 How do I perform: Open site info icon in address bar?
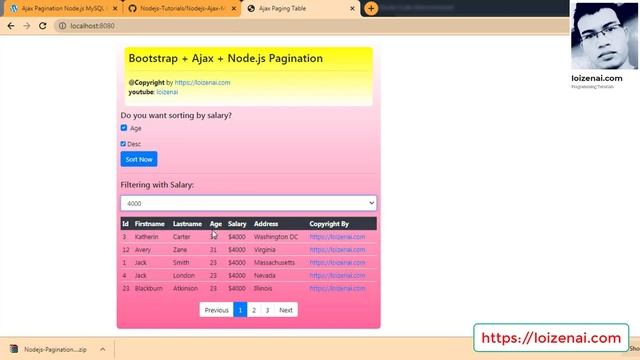[62, 26]
